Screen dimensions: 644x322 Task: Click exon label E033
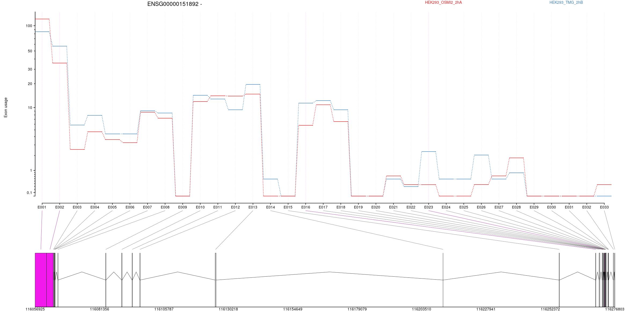click(x=604, y=207)
